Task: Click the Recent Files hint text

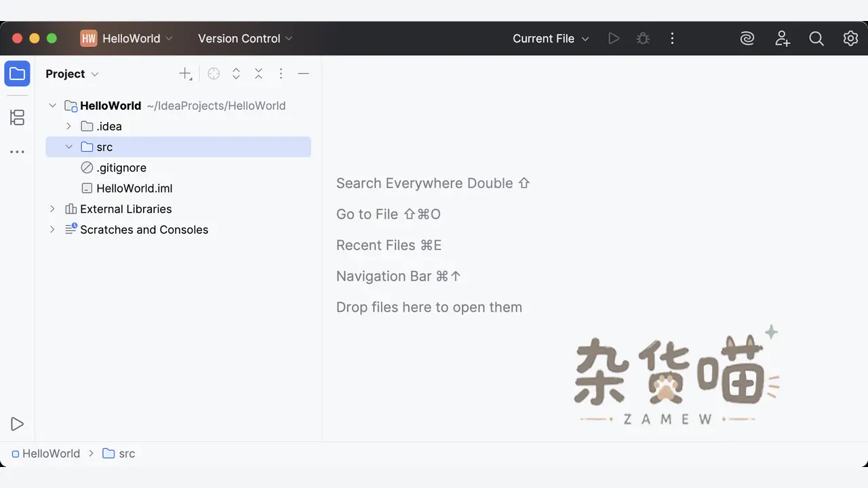Action: (x=389, y=245)
